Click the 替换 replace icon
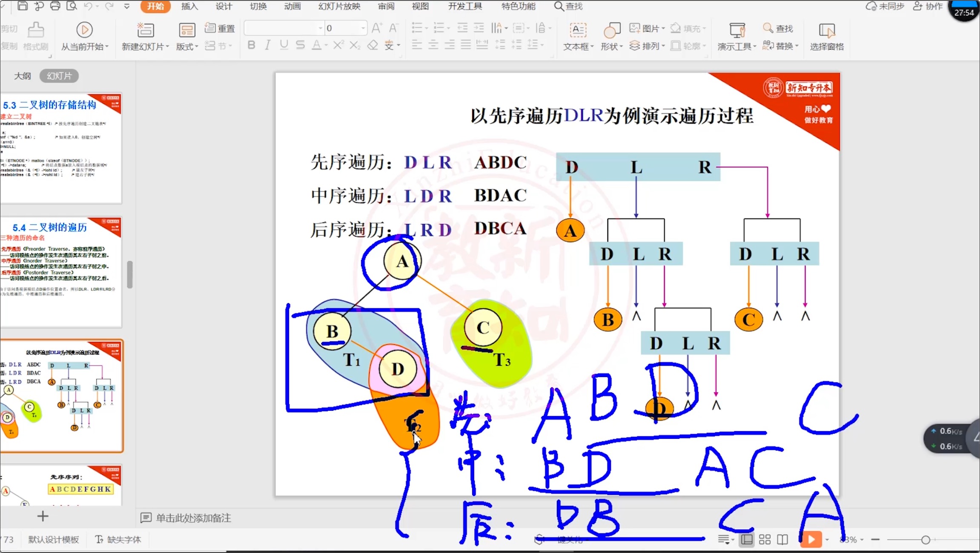980x553 pixels. click(x=768, y=45)
